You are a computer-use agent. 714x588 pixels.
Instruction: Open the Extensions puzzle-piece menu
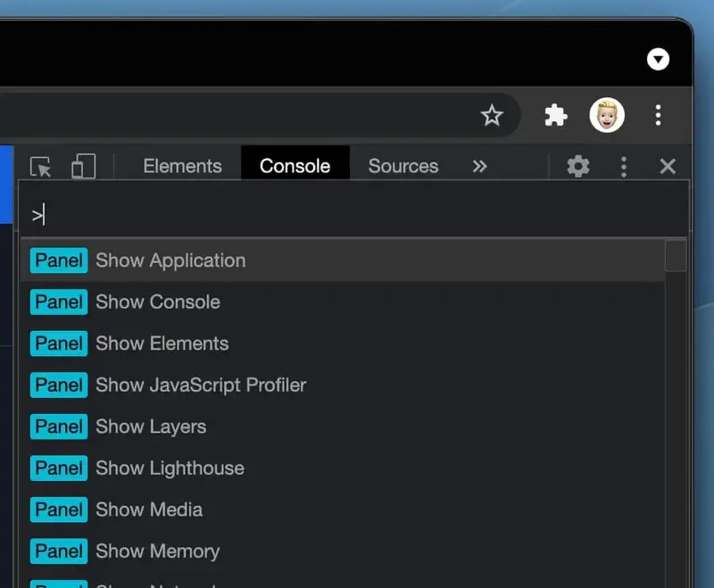click(x=555, y=115)
